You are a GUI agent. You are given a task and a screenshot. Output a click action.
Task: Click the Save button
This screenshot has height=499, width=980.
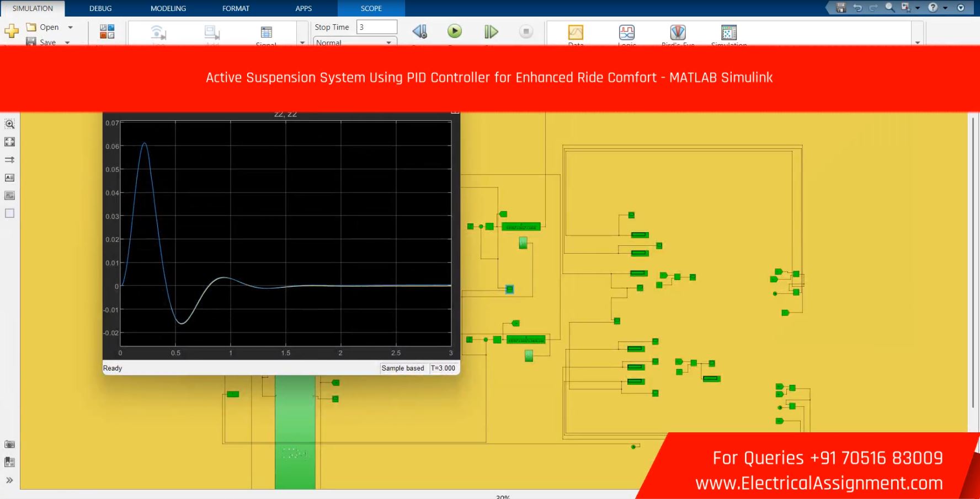(x=42, y=42)
